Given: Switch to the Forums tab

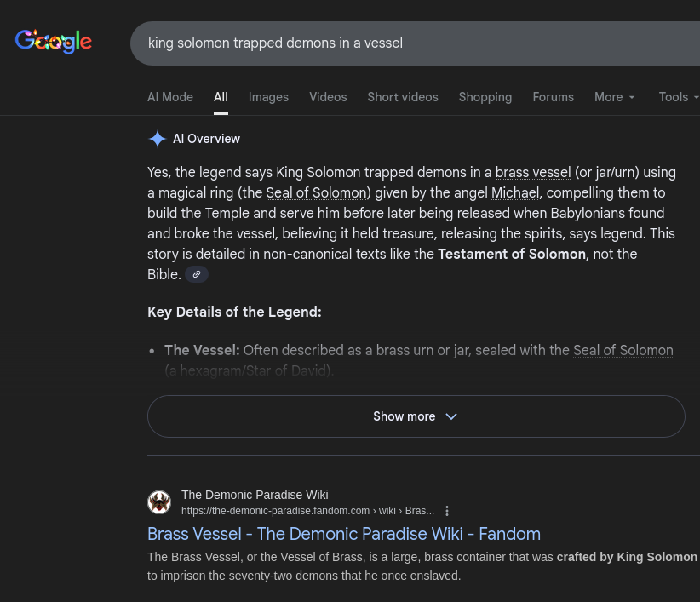Looking at the screenshot, I should pyautogui.click(x=554, y=97).
